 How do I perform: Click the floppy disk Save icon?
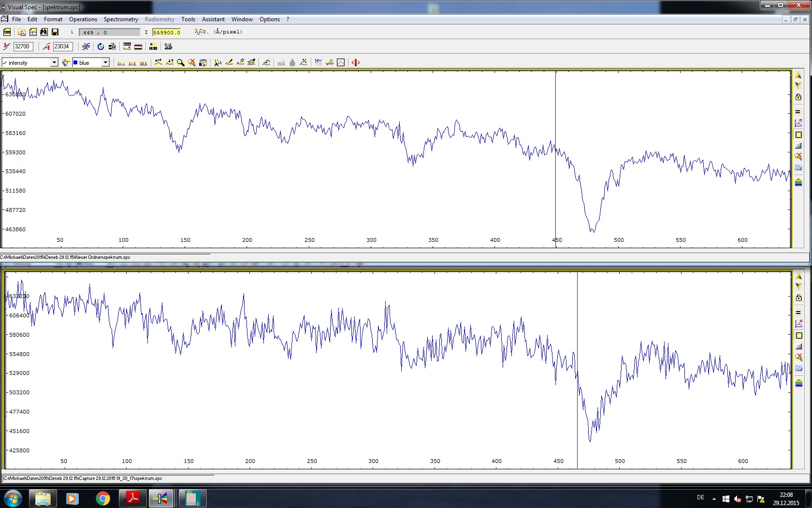click(55, 32)
